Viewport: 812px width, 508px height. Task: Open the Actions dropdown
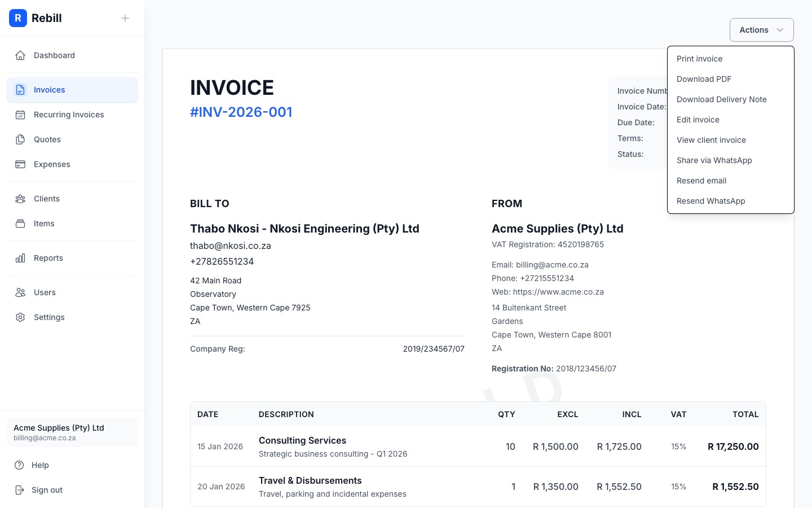pos(761,29)
